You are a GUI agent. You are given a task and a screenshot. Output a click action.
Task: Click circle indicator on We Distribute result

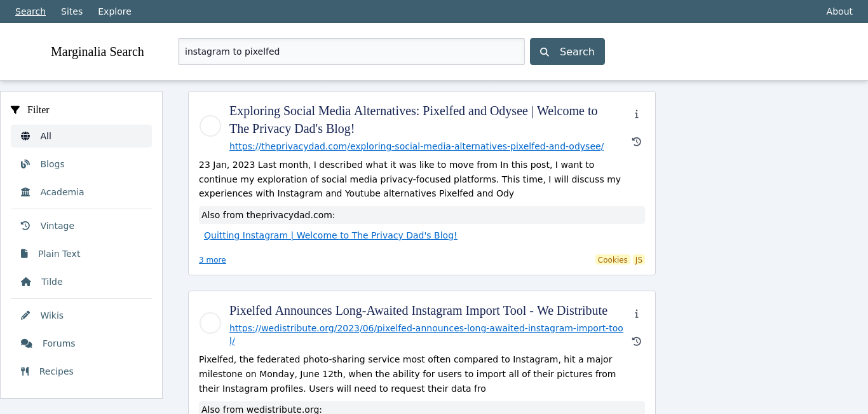pos(210,323)
